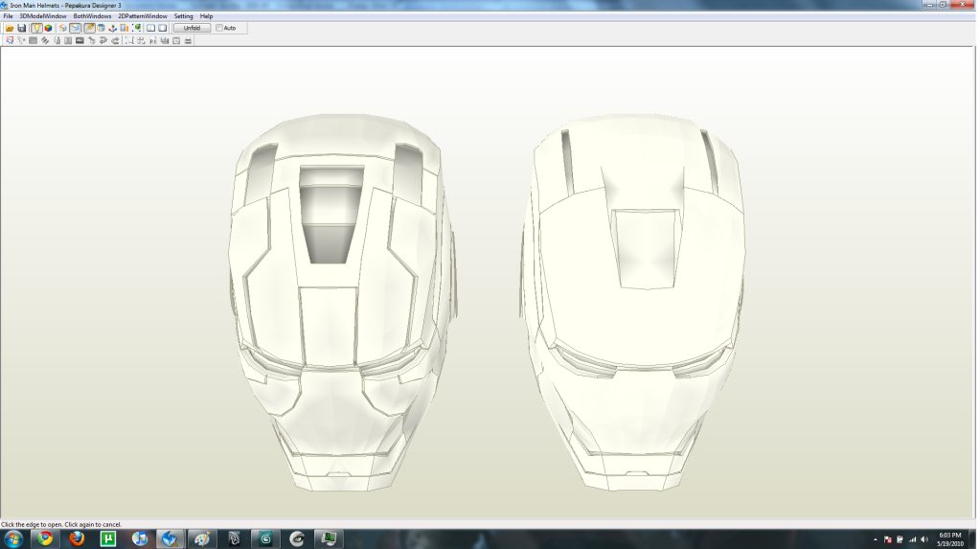Click the status bar hint 'Click the edge to open'
This screenshot has height=549, width=980.
(61, 525)
